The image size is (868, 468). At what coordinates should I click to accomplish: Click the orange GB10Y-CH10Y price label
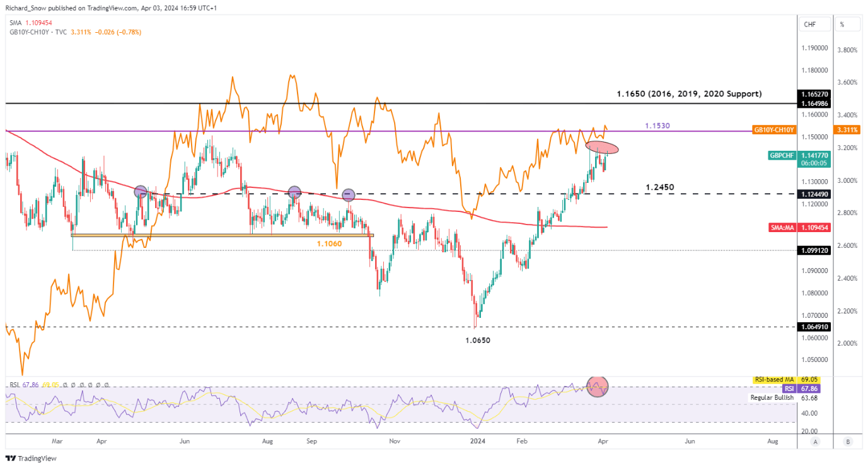[773, 129]
